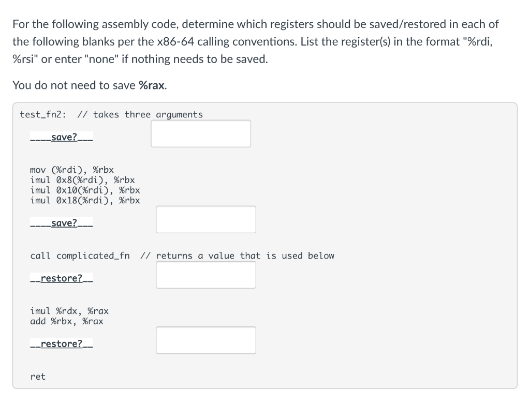Click the first restore? answer field

coord(205,275)
